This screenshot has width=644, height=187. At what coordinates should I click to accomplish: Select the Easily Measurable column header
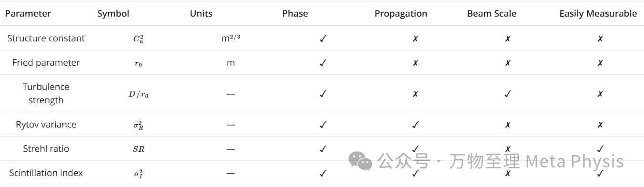(598, 13)
